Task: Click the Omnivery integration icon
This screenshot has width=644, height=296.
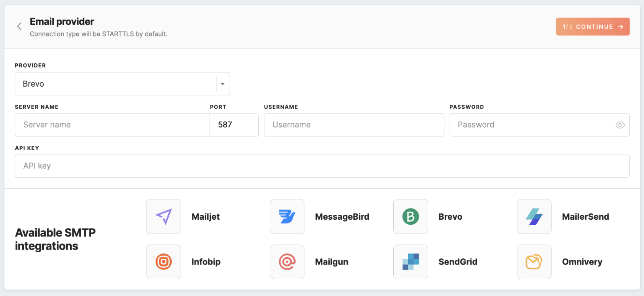Action: [534, 262]
